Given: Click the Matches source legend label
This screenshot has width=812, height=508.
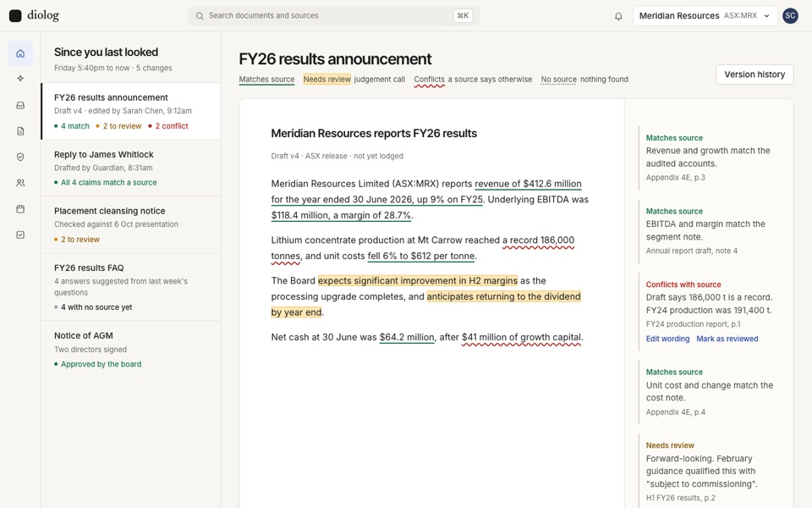Looking at the screenshot, I should point(266,80).
